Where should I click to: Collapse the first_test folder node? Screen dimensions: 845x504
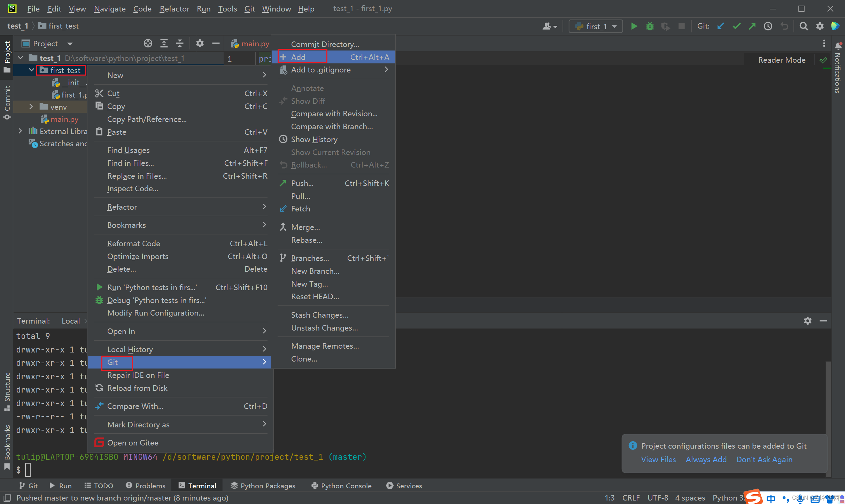point(31,70)
